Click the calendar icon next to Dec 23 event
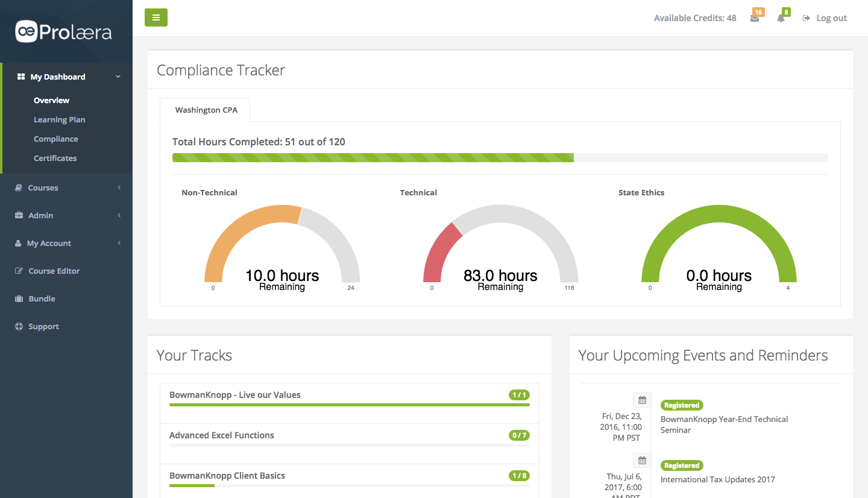 pos(642,399)
